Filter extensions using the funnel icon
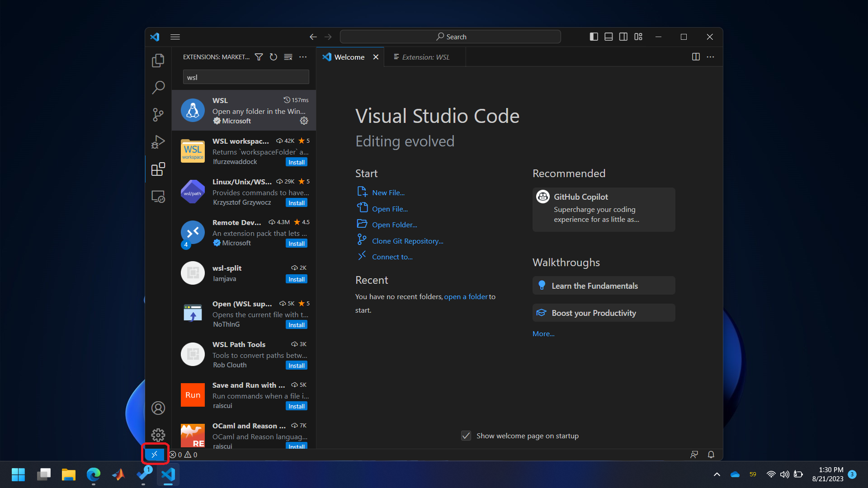Viewport: 868px width, 488px height. (x=259, y=57)
